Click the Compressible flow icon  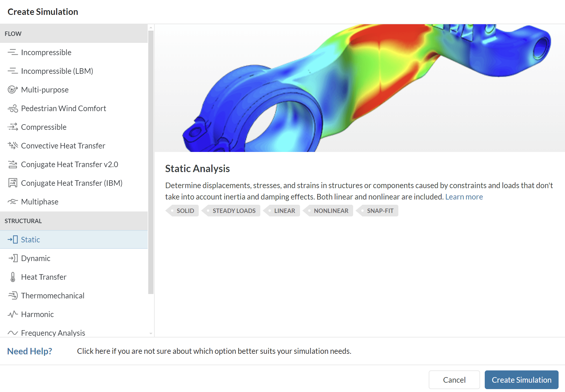point(13,127)
